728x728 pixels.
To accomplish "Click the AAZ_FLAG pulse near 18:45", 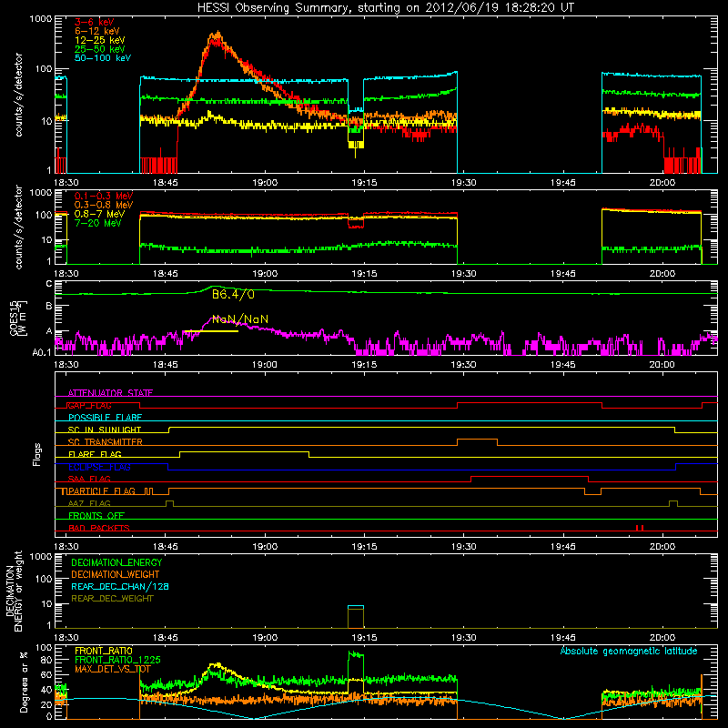I will (x=169, y=503).
